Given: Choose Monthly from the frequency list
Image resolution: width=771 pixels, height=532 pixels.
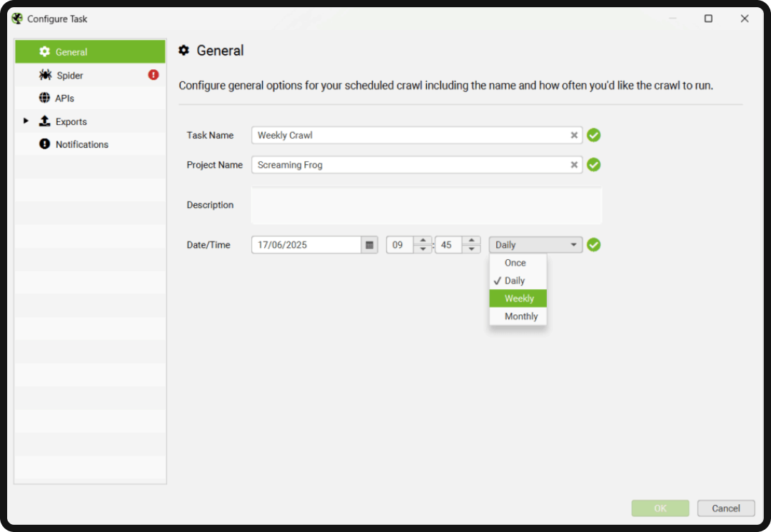Looking at the screenshot, I should (x=518, y=316).
